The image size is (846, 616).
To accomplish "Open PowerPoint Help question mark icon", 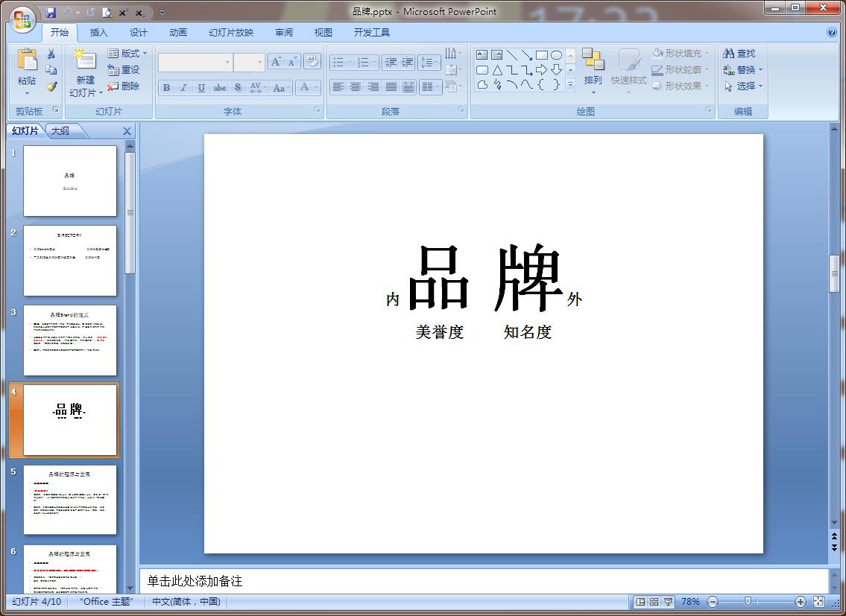I will pyautogui.click(x=832, y=32).
